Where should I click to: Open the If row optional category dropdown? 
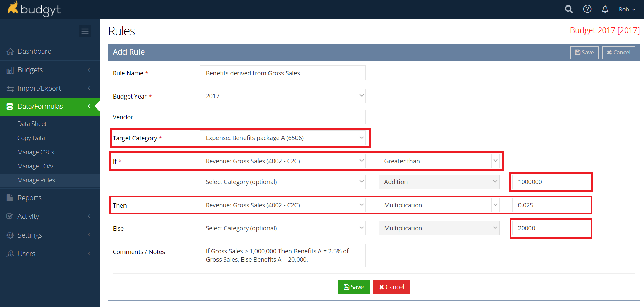pyautogui.click(x=282, y=182)
